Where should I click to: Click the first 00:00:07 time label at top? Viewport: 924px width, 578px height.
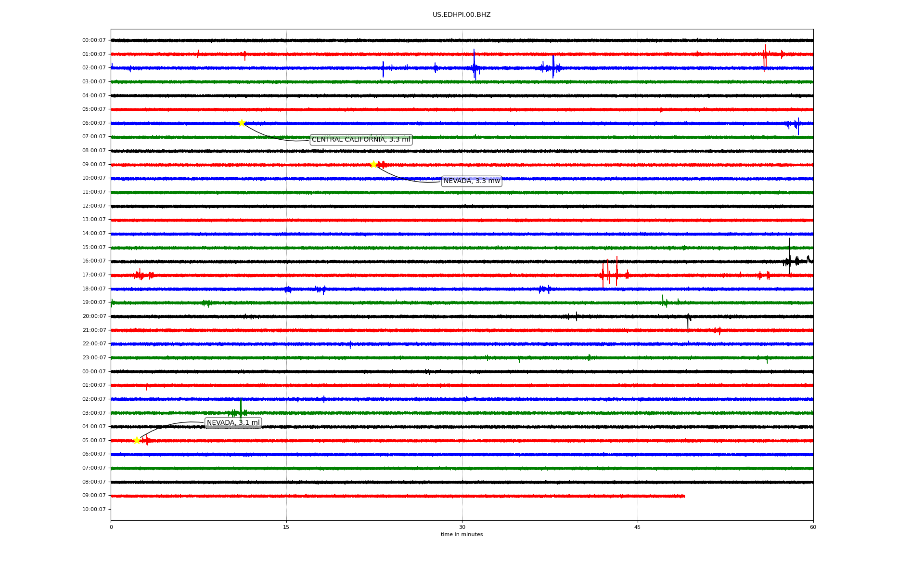[x=94, y=40]
